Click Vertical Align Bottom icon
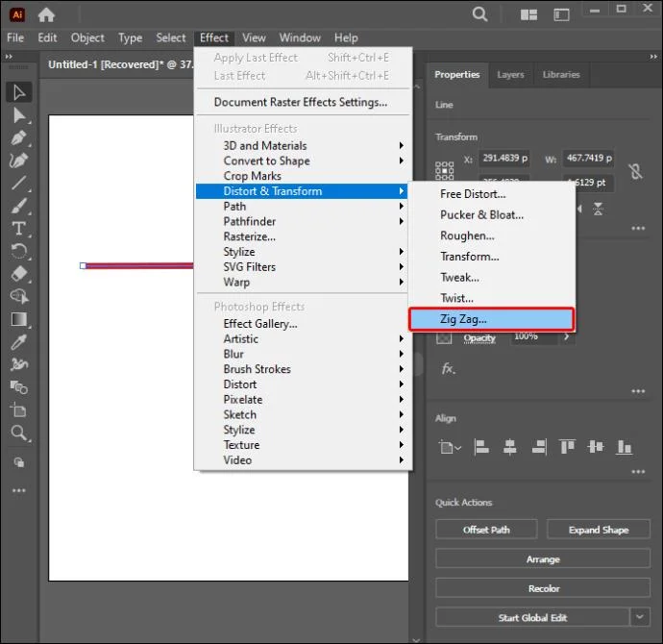The height and width of the screenshot is (644, 663). pyautogui.click(x=625, y=447)
